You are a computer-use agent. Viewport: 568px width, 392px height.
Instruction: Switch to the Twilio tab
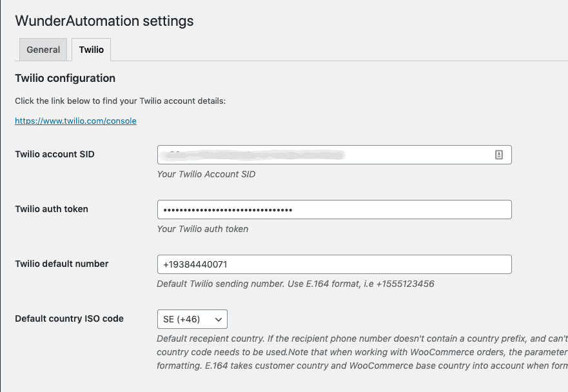pos(92,50)
